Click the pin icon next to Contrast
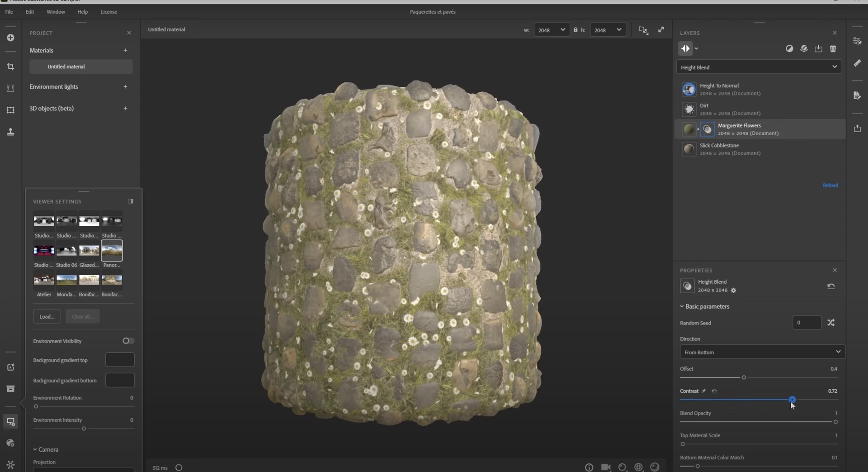Viewport: 868px width, 472px height. [x=704, y=391]
